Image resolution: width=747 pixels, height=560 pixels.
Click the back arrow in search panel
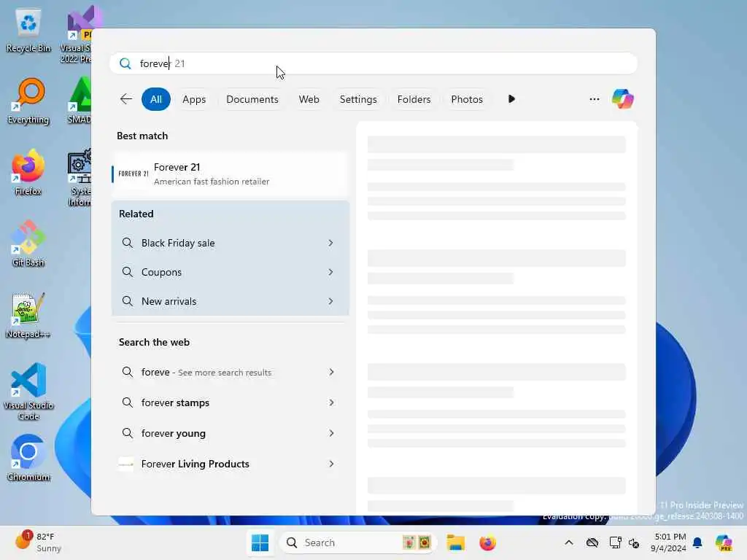tap(126, 99)
